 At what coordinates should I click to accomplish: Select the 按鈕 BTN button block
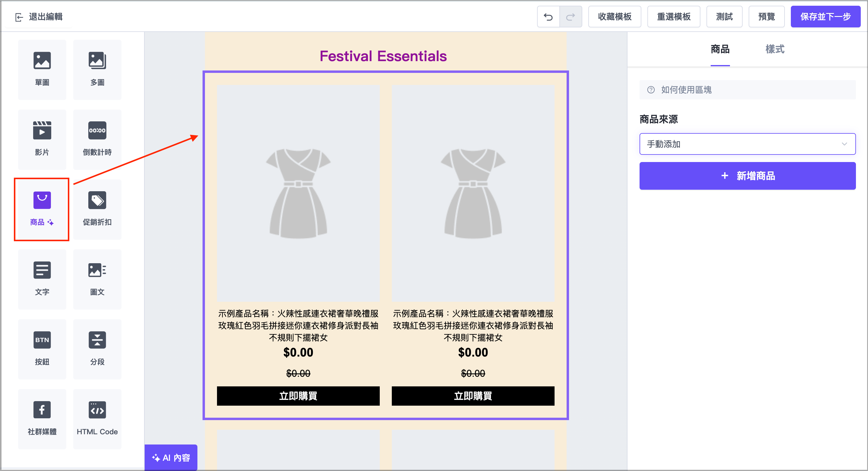(42, 349)
